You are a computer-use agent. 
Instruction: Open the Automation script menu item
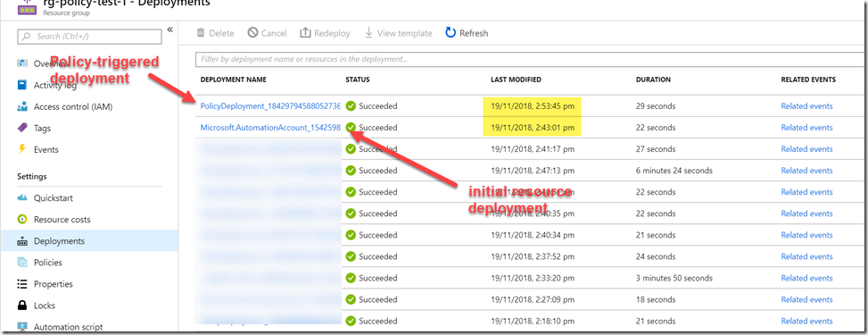[68, 327]
